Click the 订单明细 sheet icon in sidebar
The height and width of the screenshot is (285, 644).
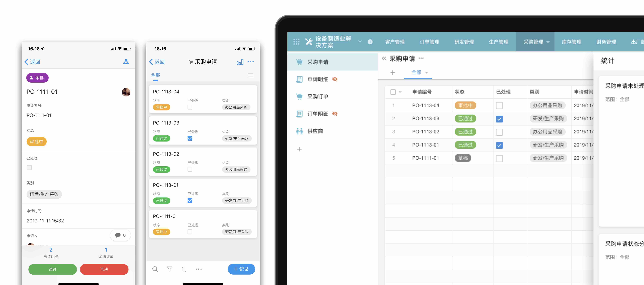coord(299,114)
